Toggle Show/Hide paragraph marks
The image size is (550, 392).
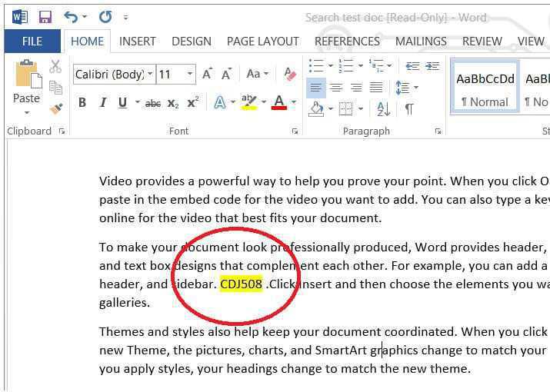tap(409, 108)
